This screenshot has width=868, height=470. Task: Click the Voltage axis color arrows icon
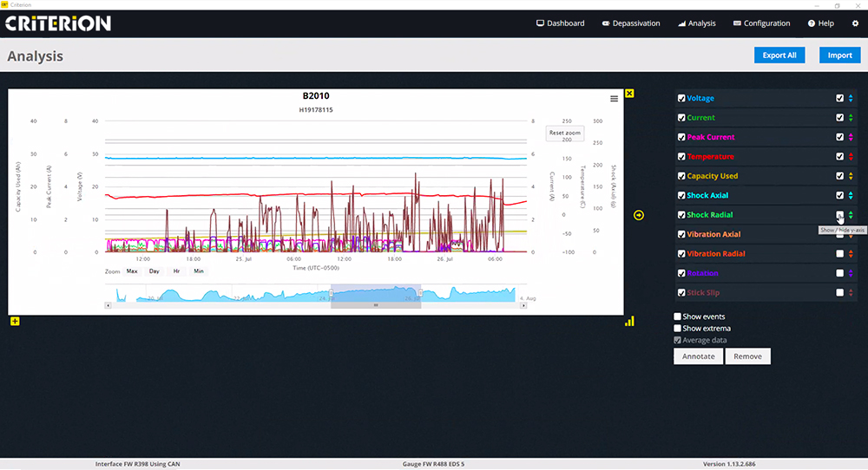click(851, 98)
